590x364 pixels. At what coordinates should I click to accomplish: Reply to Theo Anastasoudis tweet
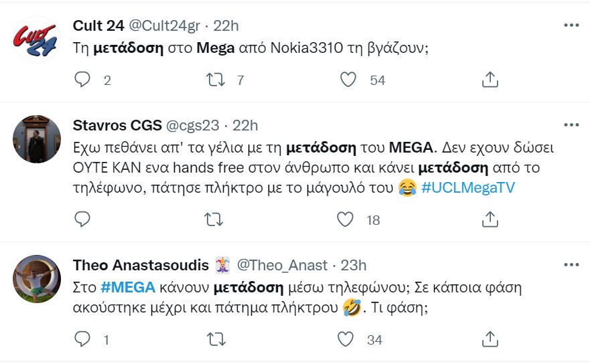click(82, 340)
